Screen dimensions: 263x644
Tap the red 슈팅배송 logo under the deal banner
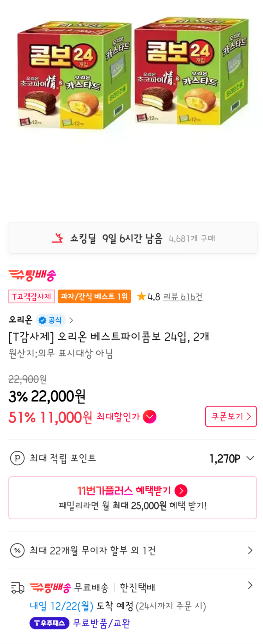pyautogui.click(x=32, y=275)
